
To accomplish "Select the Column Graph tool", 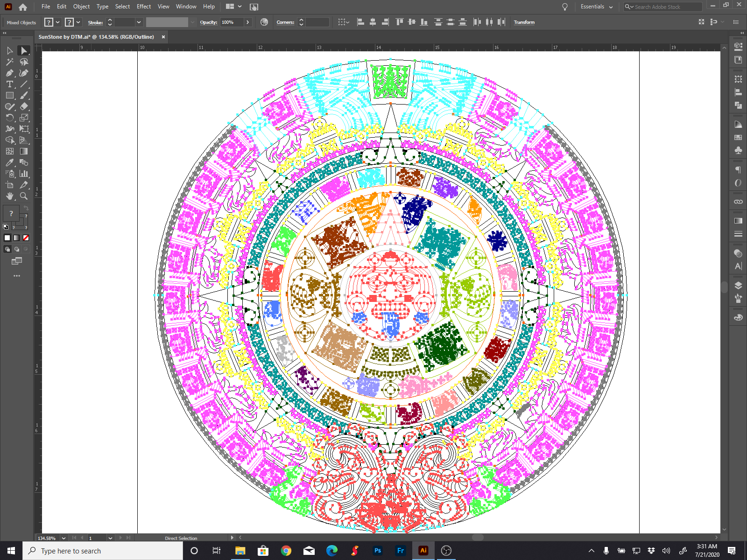I will pyautogui.click(x=24, y=174).
